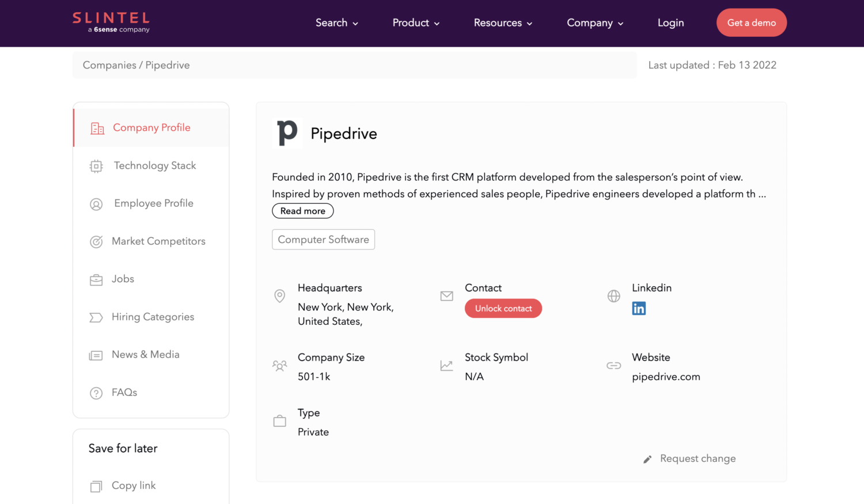Click the Pipedrive logo thumbnail
The height and width of the screenshot is (504, 864).
pos(287,133)
